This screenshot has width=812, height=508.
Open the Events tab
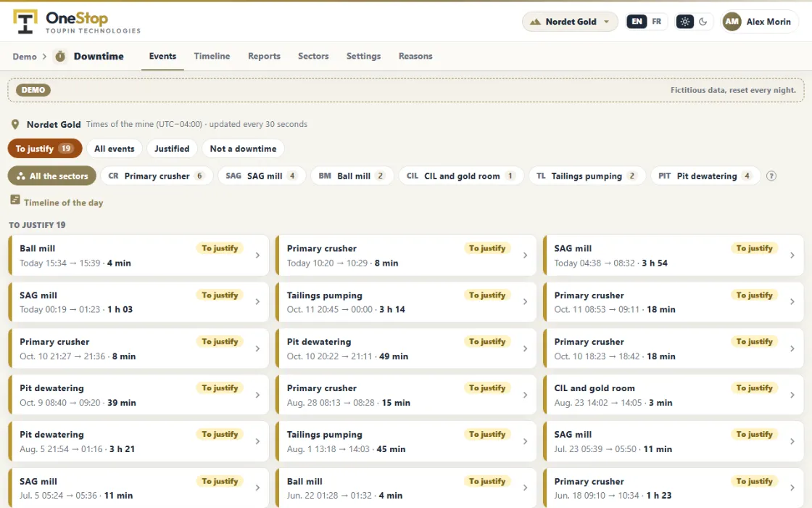tap(162, 56)
